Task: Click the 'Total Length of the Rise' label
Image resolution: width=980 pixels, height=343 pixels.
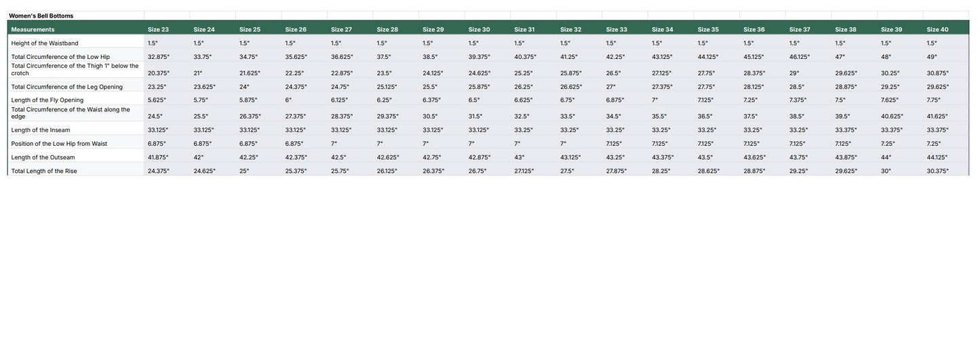Action: coord(44,171)
